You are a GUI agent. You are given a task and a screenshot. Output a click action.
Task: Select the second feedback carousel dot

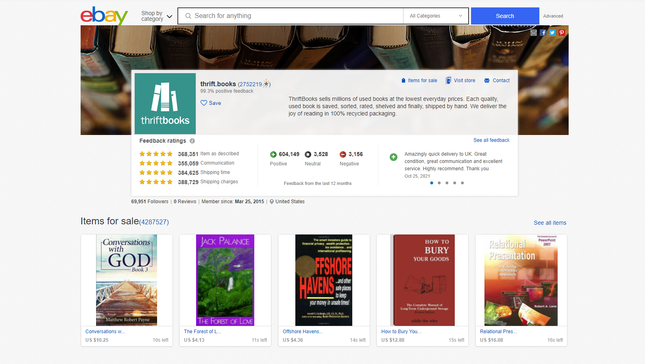tap(439, 183)
